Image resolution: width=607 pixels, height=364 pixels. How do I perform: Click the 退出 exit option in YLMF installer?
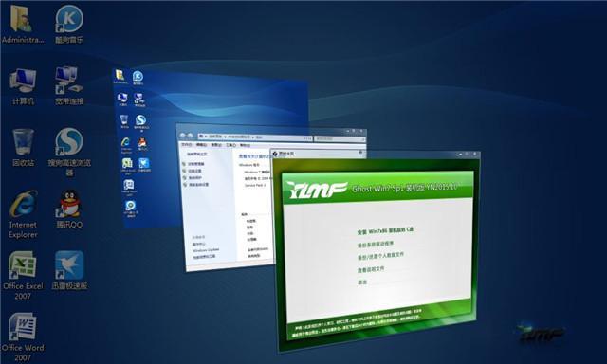click(362, 282)
